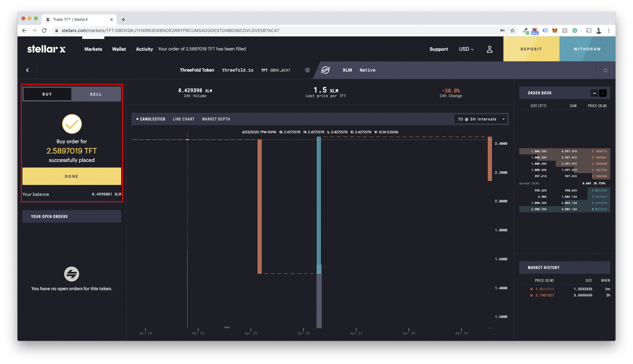The width and height of the screenshot is (633, 364).
Task: Close the Trade TFT StellarX tab
Action: coord(112,20)
